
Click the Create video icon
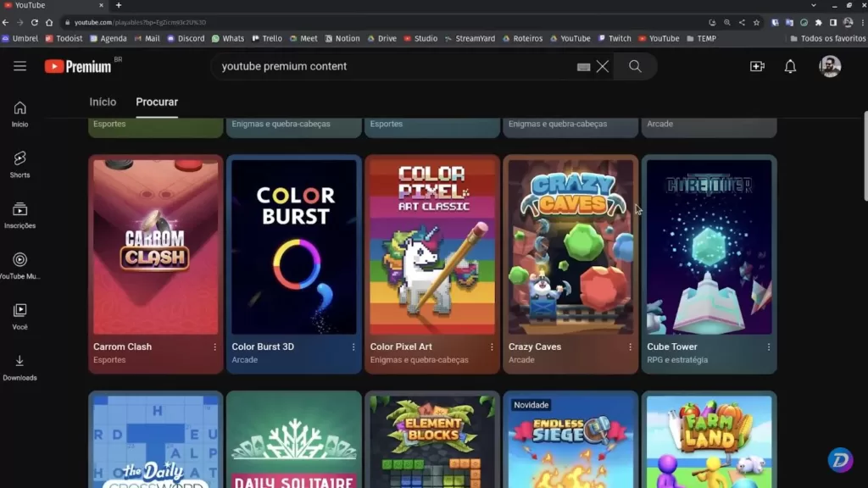tap(757, 66)
